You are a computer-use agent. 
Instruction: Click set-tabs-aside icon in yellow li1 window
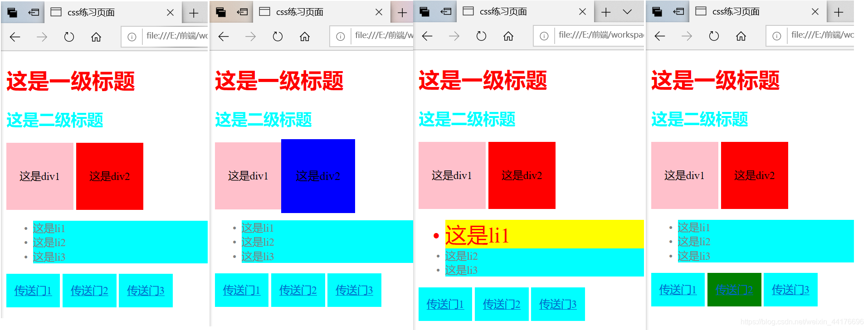(x=446, y=12)
